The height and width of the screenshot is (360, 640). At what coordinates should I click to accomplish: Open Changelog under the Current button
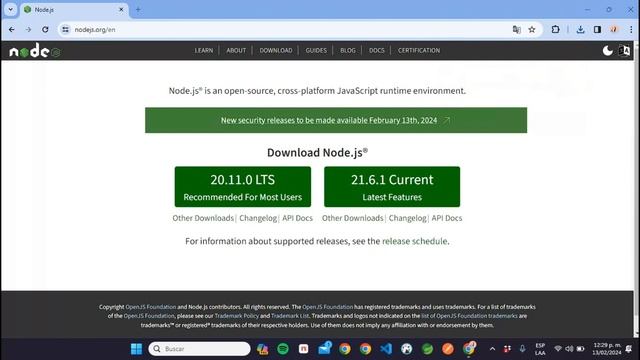click(407, 218)
